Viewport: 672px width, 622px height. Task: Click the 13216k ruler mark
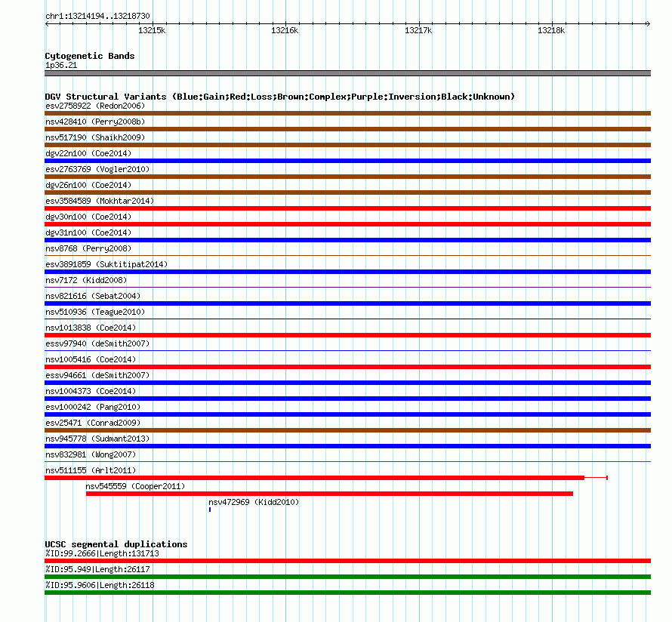[x=285, y=30]
